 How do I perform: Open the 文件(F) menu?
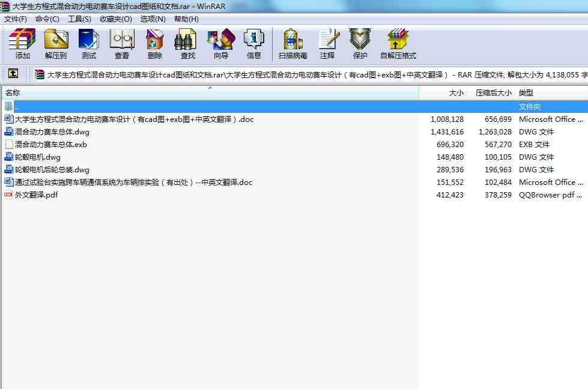click(x=16, y=19)
